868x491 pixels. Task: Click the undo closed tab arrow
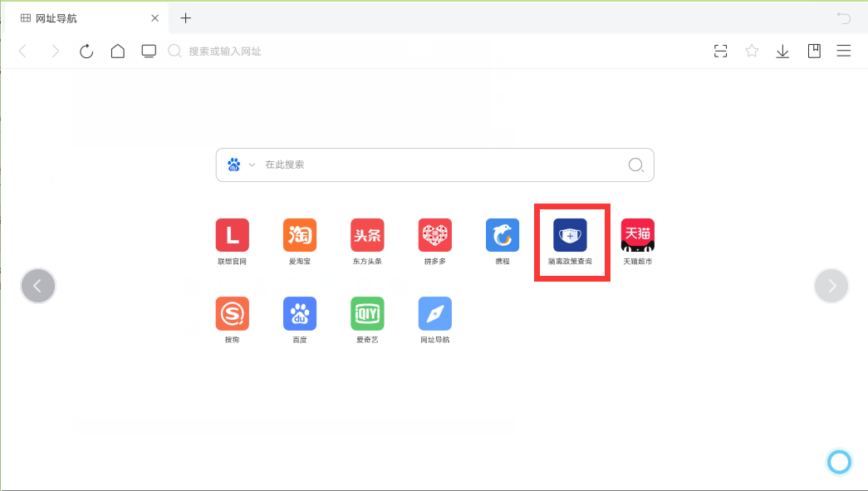click(x=843, y=18)
